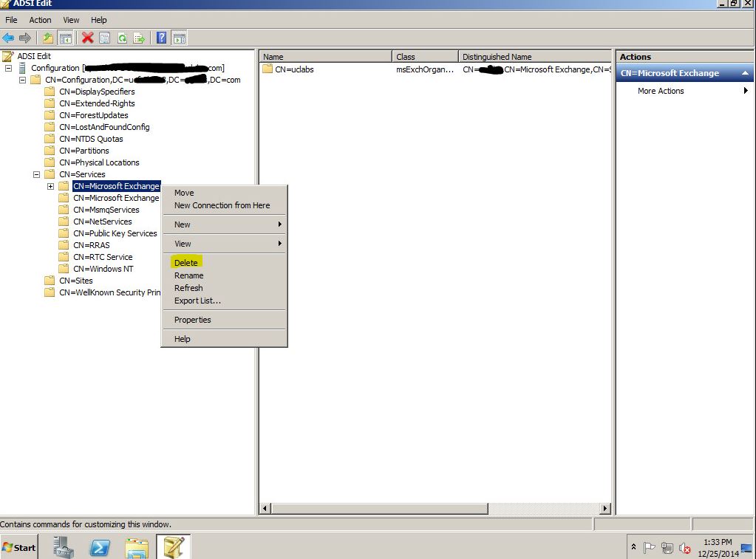Collapse the CN=Configuration,DC node
The height and width of the screenshot is (559, 756).
click(x=23, y=80)
